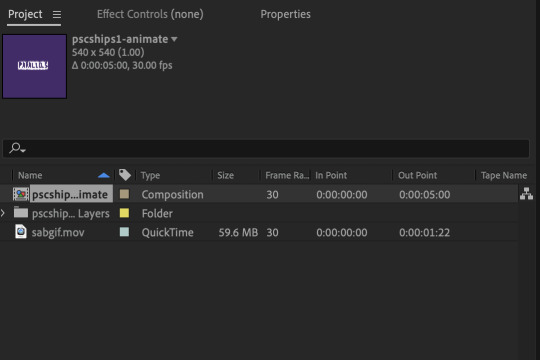Click the blue sort arrow in the Name column
The image size is (540, 360).
tap(104, 175)
